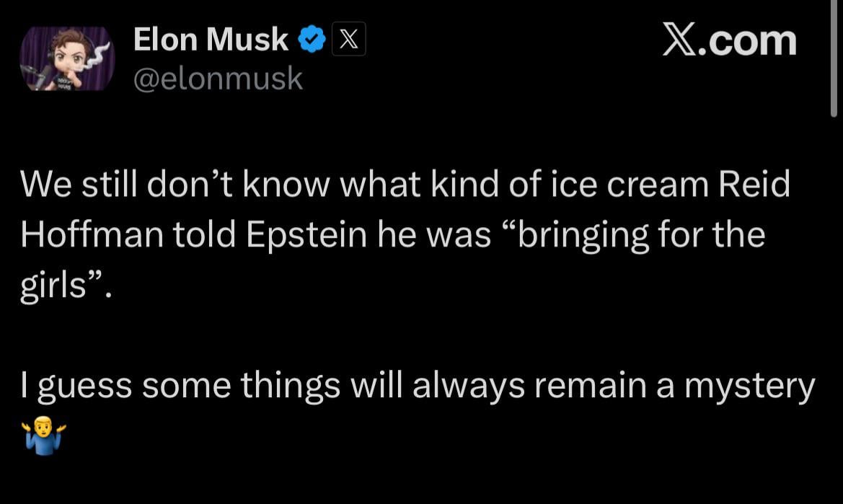Click the X affiliate badge beside the name
This screenshot has width=843, height=504.
(348, 40)
